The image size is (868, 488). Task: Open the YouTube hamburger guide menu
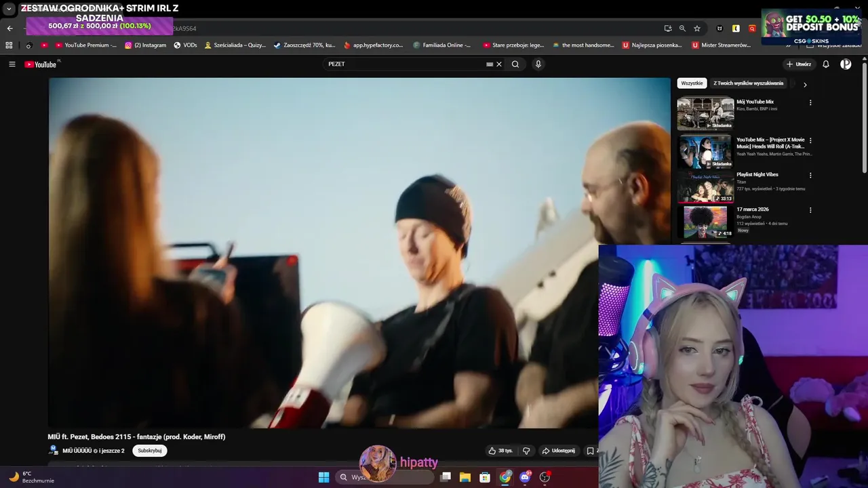tap(12, 64)
